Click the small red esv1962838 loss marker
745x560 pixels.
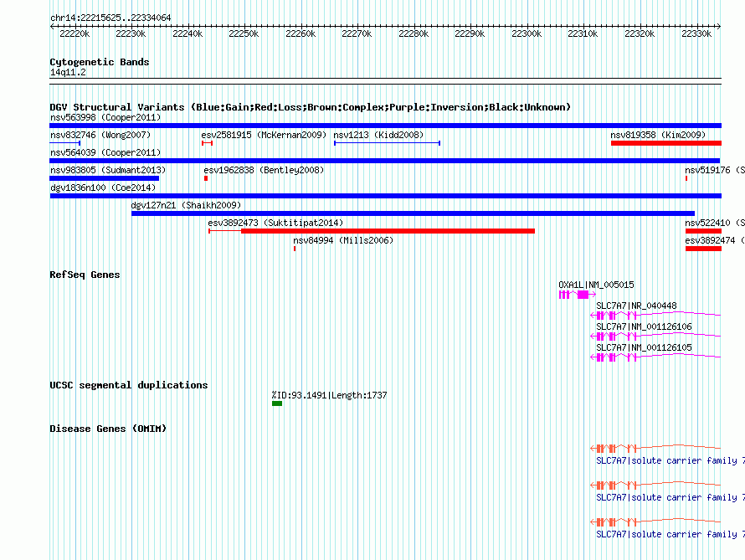point(206,178)
